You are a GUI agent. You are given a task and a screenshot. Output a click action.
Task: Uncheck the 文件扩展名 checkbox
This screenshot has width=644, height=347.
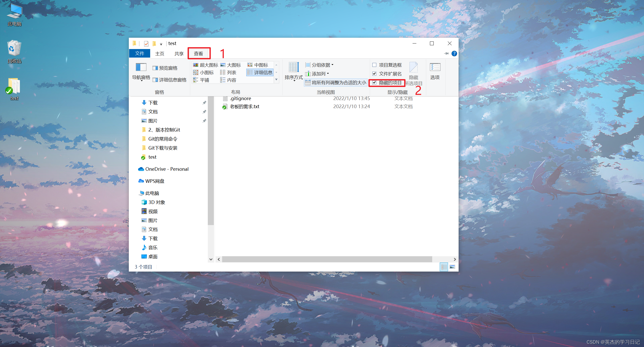(374, 74)
